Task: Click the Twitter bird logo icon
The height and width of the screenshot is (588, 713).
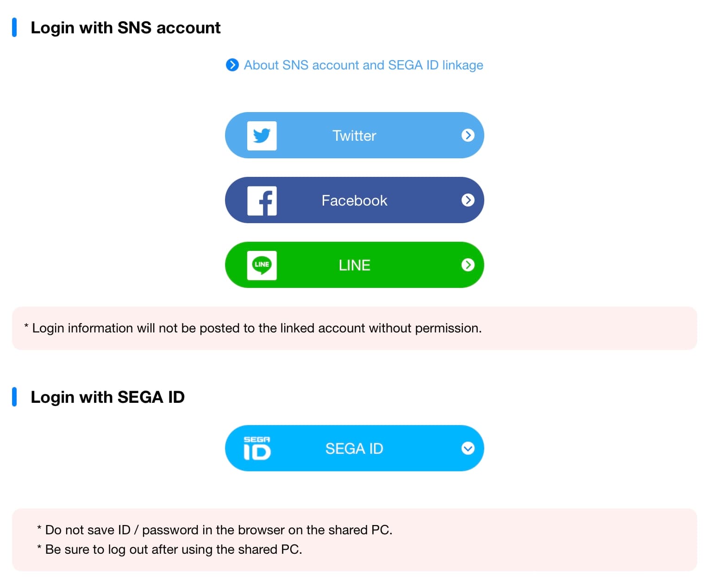Action: 262,136
